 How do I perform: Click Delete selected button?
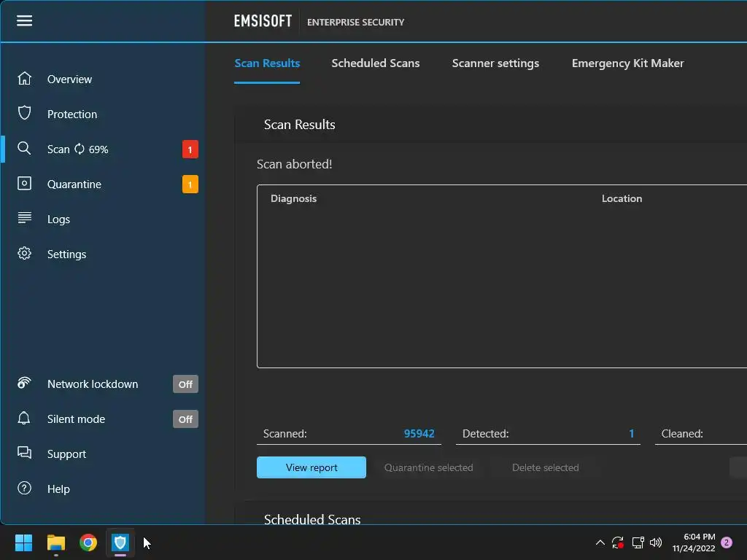(x=546, y=467)
